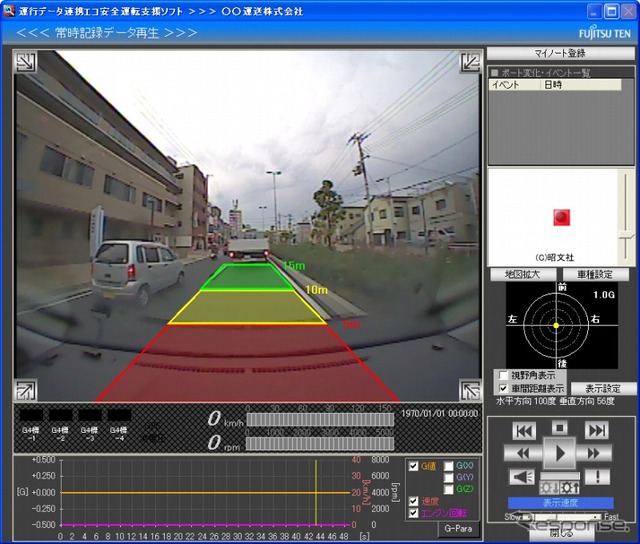The height and width of the screenshot is (544, 640).
Task: Click the playback position bar under play button
Action: tap(560, 476)
